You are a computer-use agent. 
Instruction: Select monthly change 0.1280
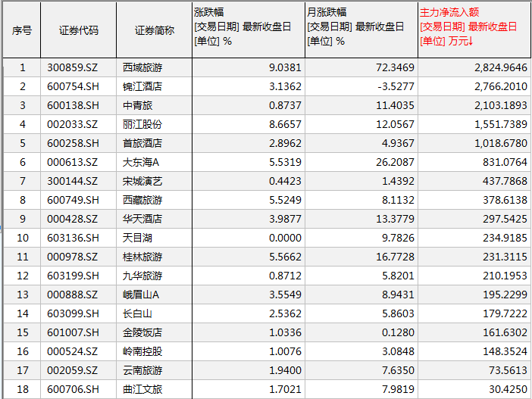(399, 332)
